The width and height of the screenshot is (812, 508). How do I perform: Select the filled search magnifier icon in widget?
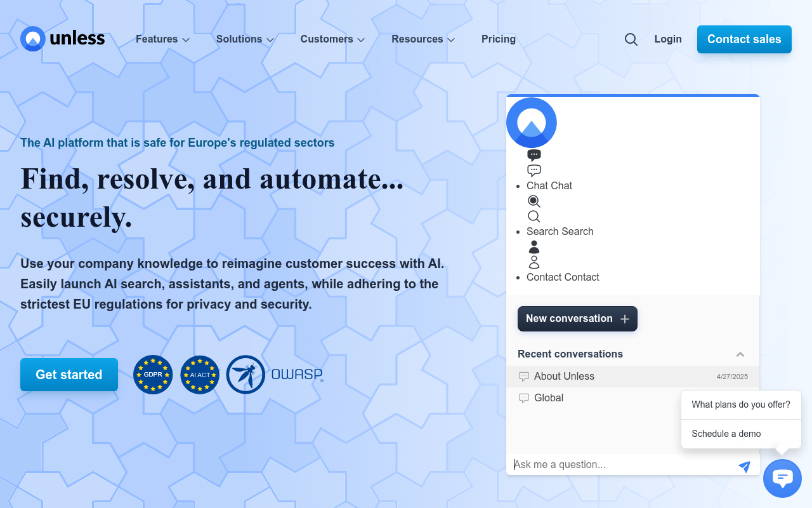click(534, 201)
